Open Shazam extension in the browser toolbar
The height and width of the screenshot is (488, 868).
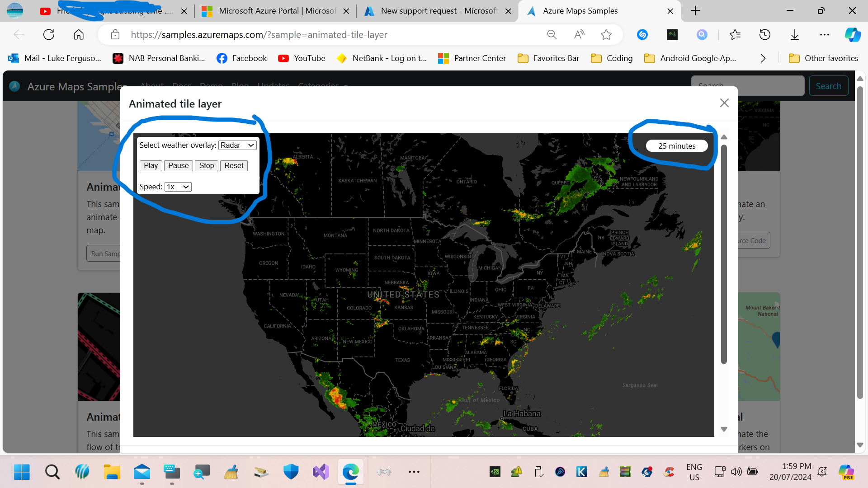pyautogui.click(x=642, y=34)
